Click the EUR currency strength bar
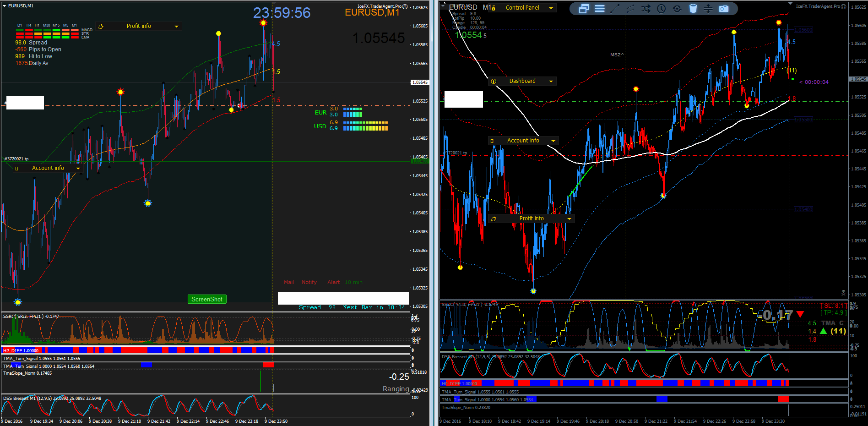The image size is (868, 426). point(353,112)
